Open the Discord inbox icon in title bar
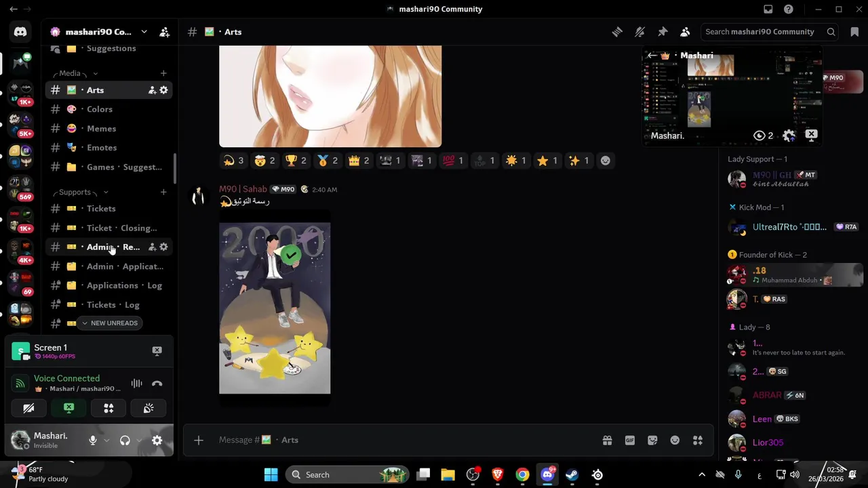Image resolution: width=868 pixels, height=488 pixels. pyautogui.click(x=768, y=9)
